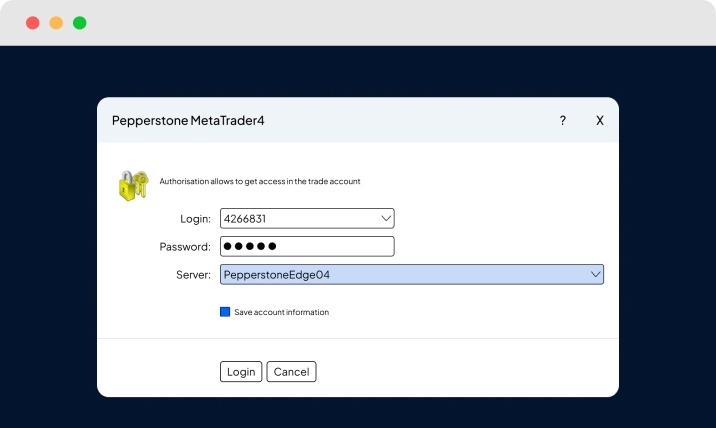716x428 pixels.
Task: Toggle the Save account information checkbox
Action: [x=225, y=312]
